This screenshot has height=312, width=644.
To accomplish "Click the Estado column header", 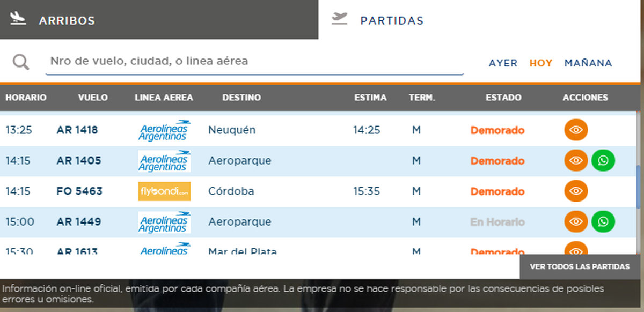I will coord(503,98).
